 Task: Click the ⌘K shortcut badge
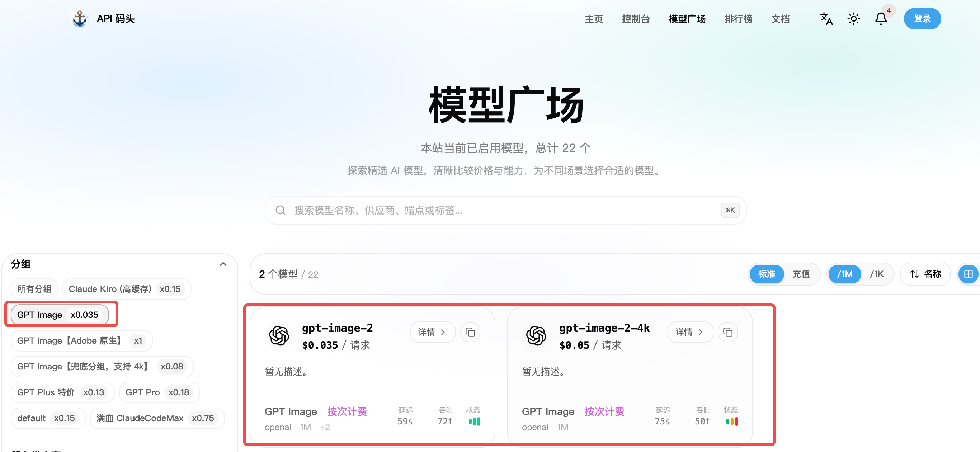tap(730, 210)
